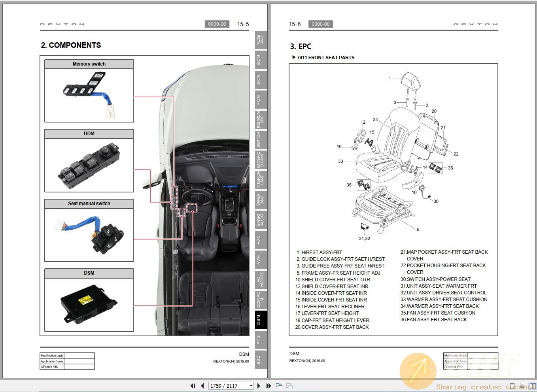537x392 pixels.
Task: Open the page number dropdown arrow
Action: pos(251,386)
